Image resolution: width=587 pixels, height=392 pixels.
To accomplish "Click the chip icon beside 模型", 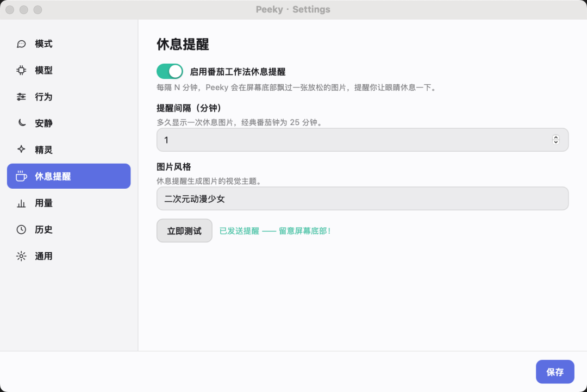I will 21,70.
